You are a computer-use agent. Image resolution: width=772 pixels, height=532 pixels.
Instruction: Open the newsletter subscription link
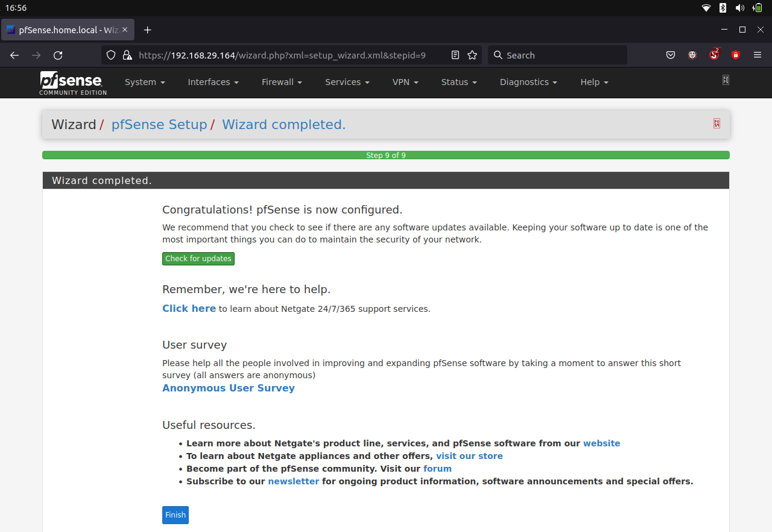(294, 481)
